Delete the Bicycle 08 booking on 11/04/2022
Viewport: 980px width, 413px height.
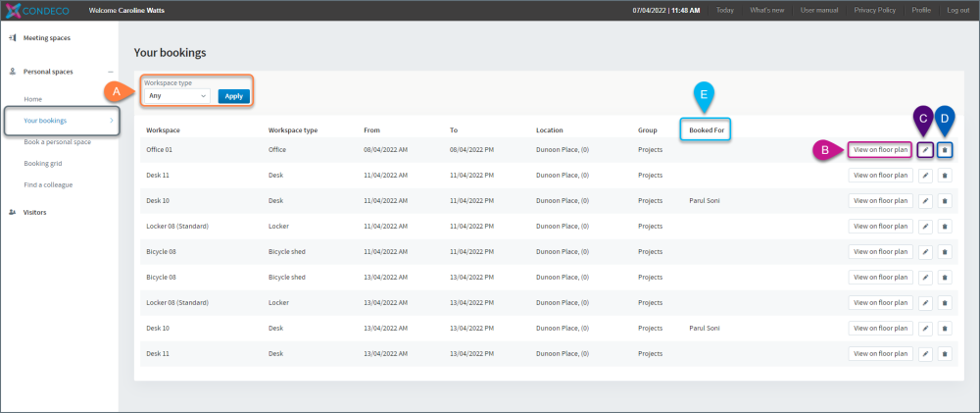pyautogui.click(x=945, y=251)
